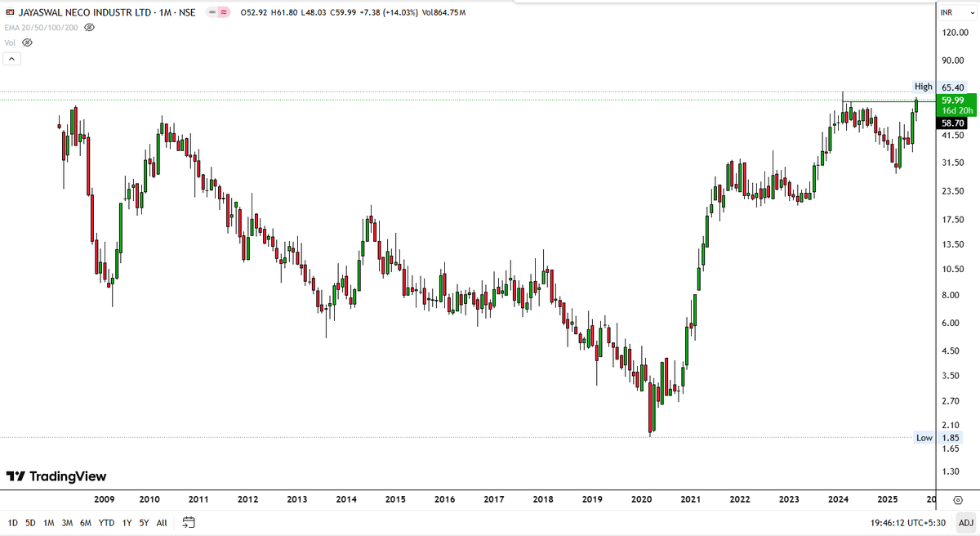Click the Jayaswal Neco symbol logo icon
The height and width of the screenshot is (536, 980).
pos(10,13)
